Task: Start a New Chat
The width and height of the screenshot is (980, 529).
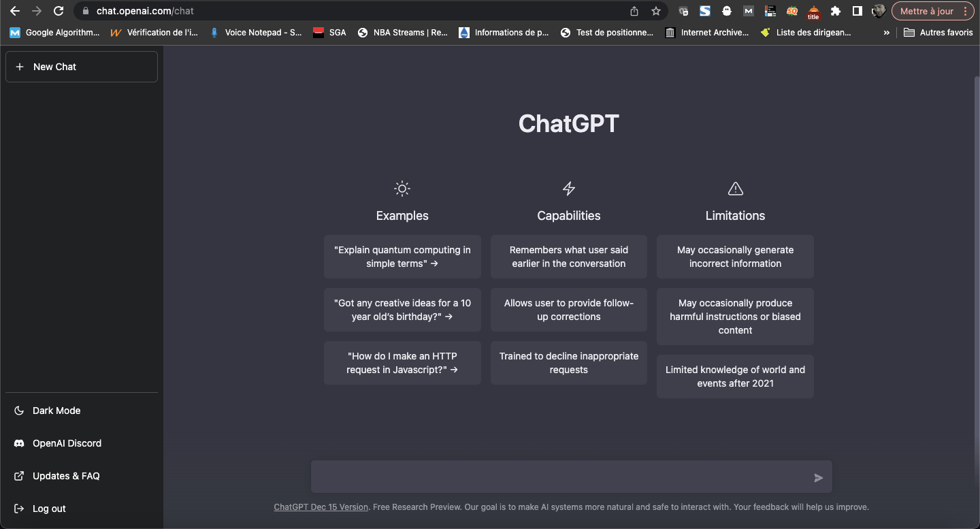Action: (x=82, y=67)
